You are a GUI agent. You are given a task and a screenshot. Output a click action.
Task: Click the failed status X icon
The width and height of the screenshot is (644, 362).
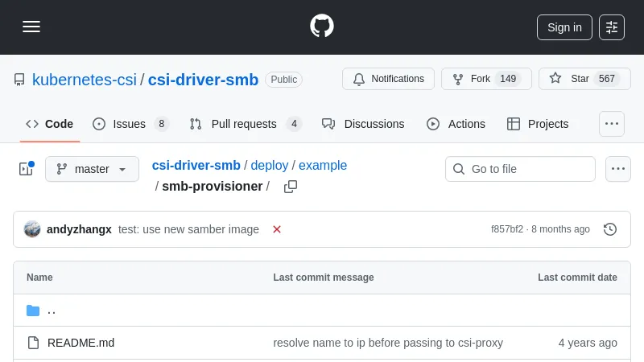pyautogui.click(x=277, y=229)
